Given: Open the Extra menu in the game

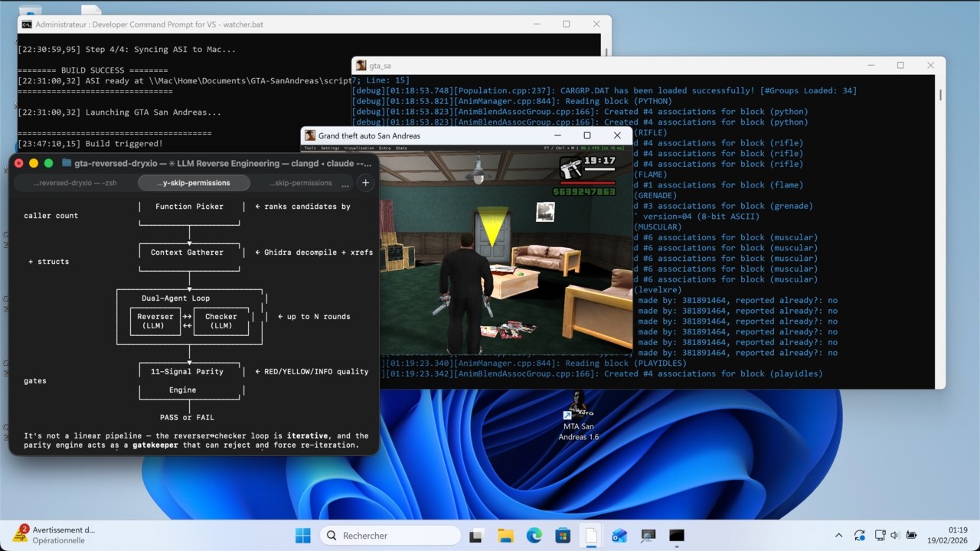Looking at the screenshot, I should coord(384,148).
